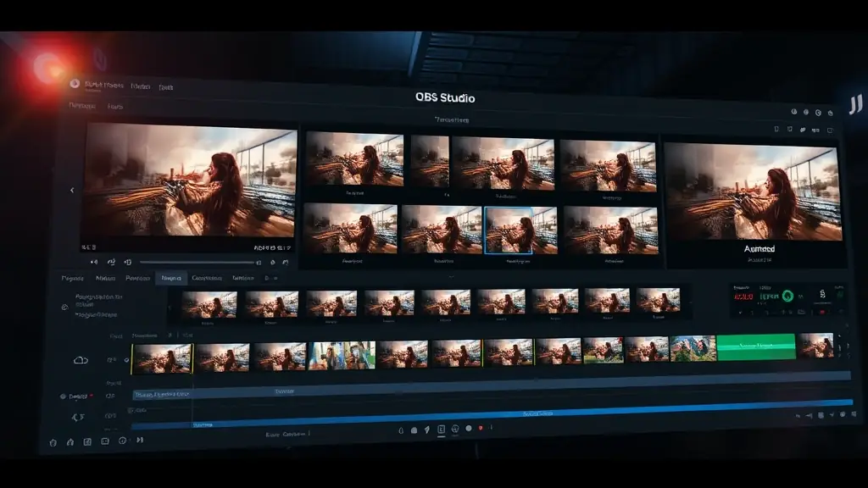Click the OBS Studio title text
Screen dimensions: 868x488
pyautogui.click(x=445, y=98)
